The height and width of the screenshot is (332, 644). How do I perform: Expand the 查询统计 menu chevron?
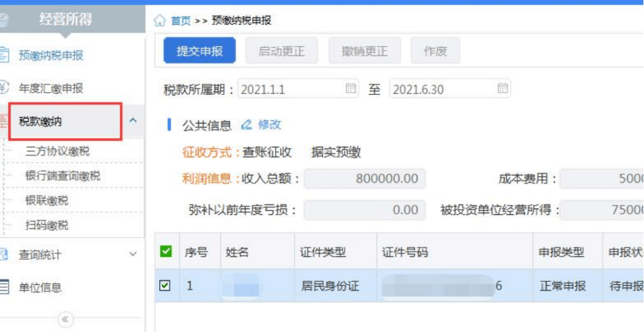133,255
